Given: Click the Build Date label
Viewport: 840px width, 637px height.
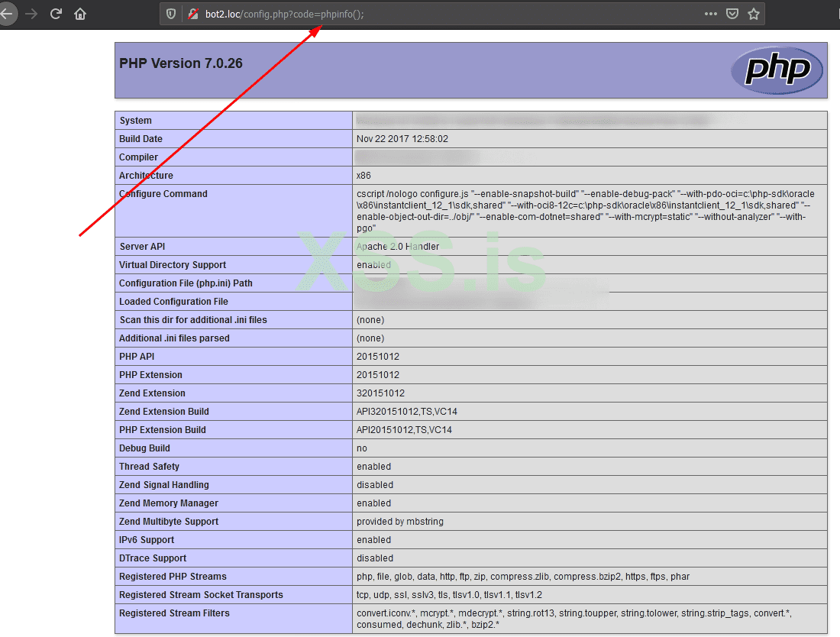Looking at the screenshot, I should [141, 139].
